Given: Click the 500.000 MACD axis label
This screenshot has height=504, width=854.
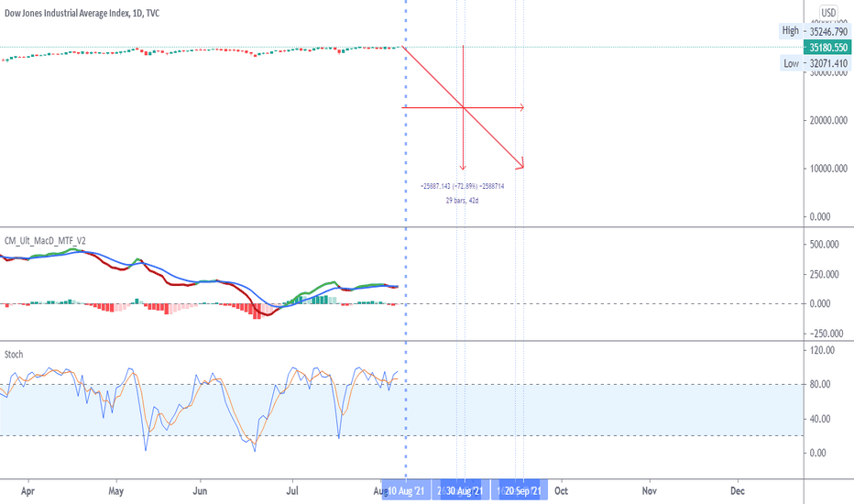Looking at the screenshot, I should tap(824, 245).
